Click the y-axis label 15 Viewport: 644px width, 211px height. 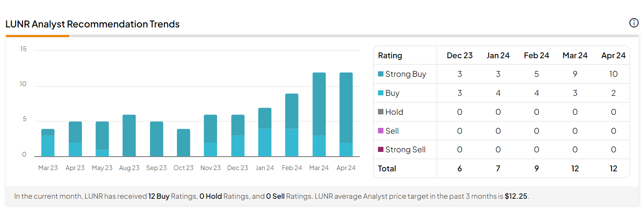click(23, 49)
